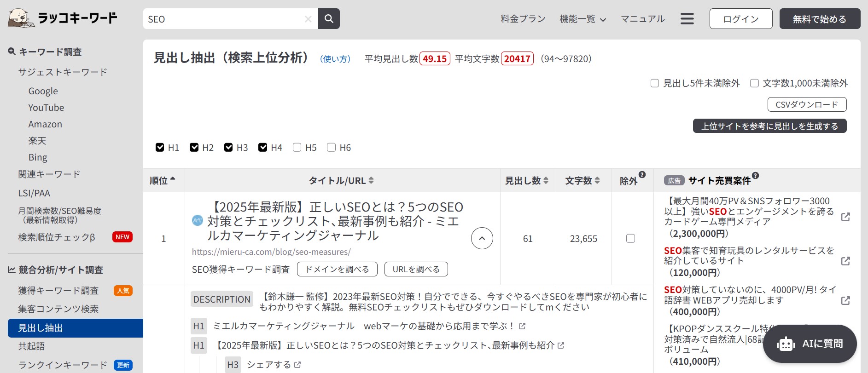Image resolution: width=868 pixels, height=373 pixels.
Task: Open 獲得キーワード調査 in the sidebar
Action: [x=58, y=291]
